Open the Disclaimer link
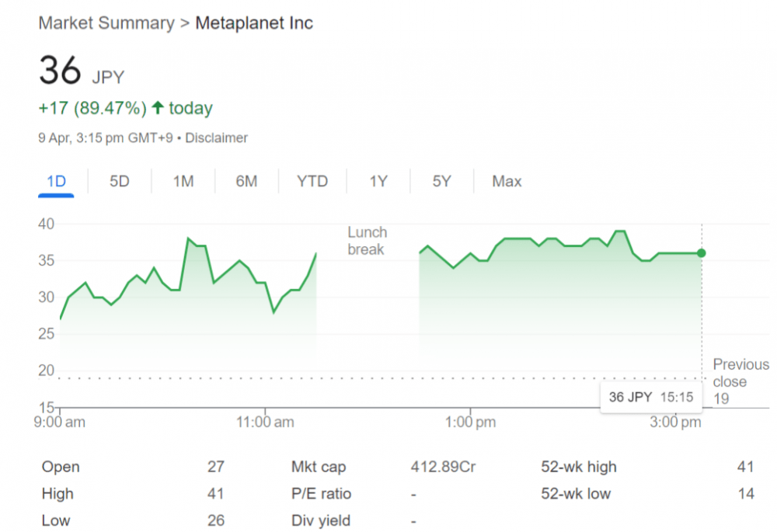Screen dimensions: 777x532 [x=216, y=137]
